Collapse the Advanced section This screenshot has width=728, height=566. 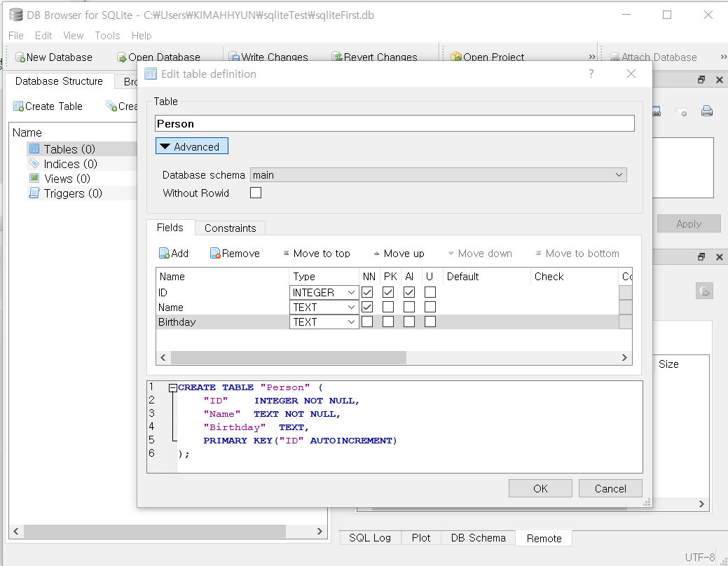[192, 146]
